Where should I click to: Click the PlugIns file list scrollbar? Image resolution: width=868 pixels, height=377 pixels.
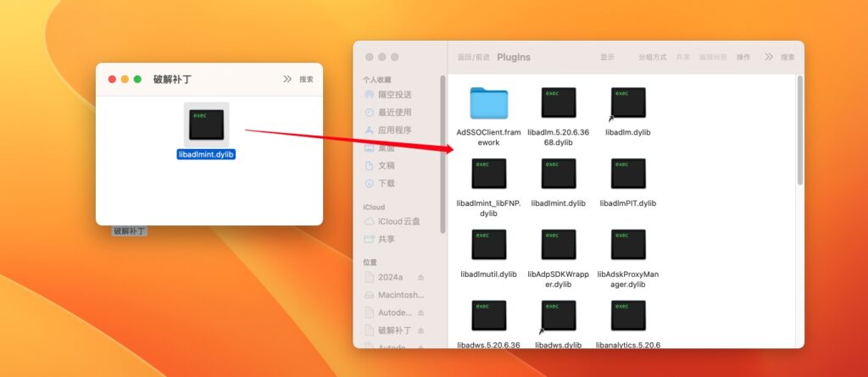[x=800, y=130]
